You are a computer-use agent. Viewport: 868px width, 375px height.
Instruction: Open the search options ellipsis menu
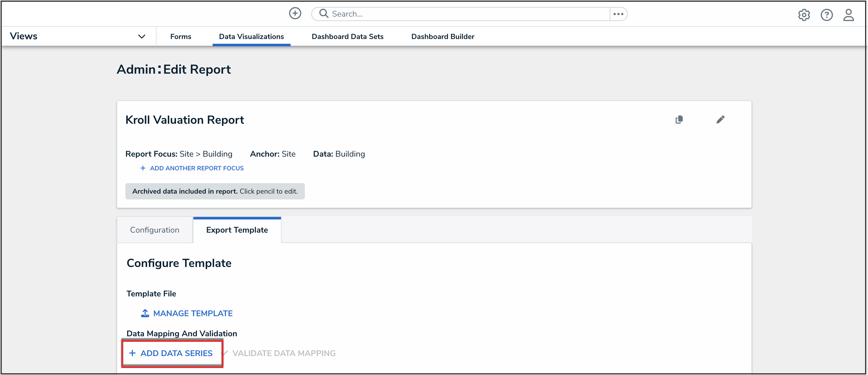(x=618, y=14)
